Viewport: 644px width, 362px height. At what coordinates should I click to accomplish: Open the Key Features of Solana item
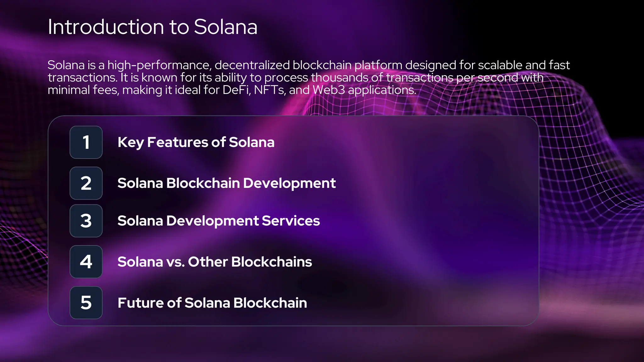tap(196, 142)
